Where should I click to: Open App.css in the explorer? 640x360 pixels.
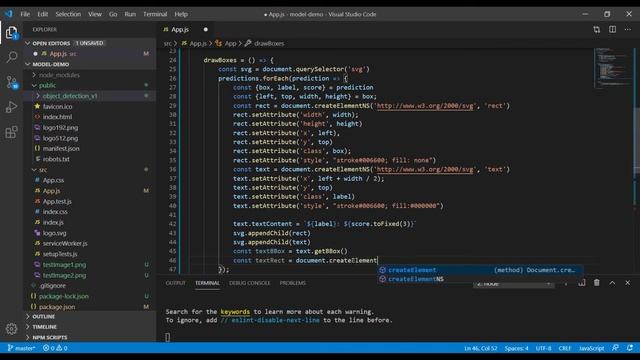(53, 180)
